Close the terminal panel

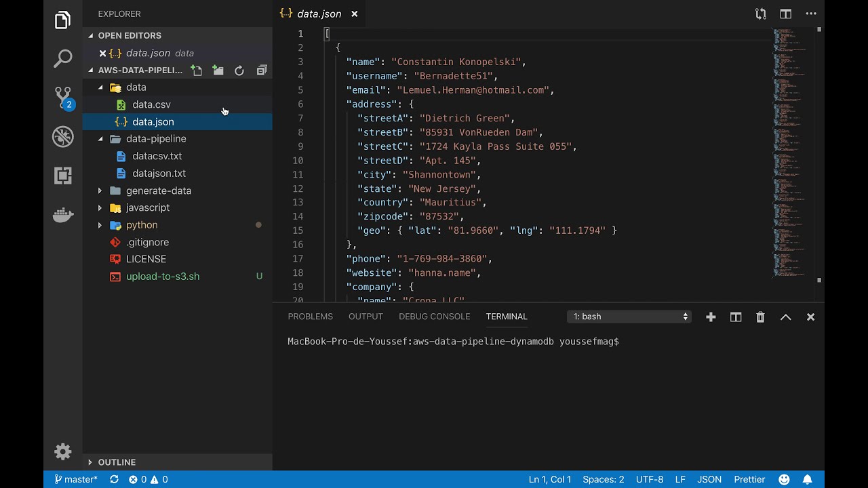[810, 317]
